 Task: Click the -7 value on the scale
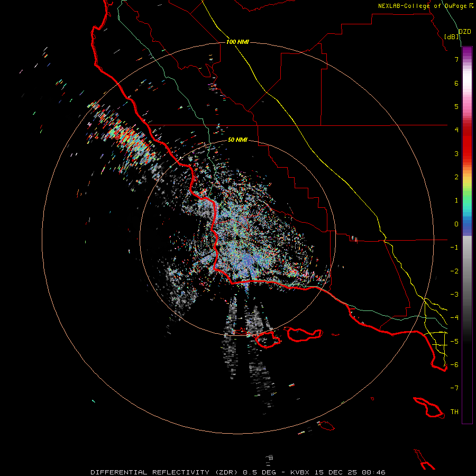coord(454,388)
